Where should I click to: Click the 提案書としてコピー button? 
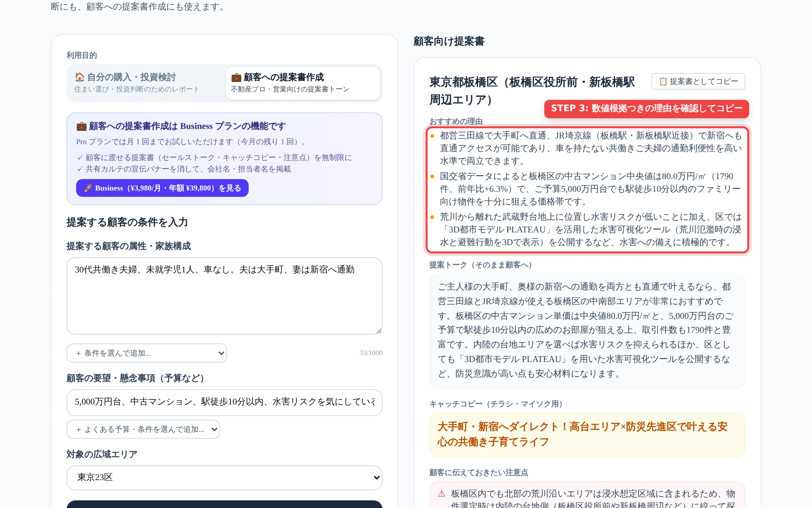click(x=698, y=81)
